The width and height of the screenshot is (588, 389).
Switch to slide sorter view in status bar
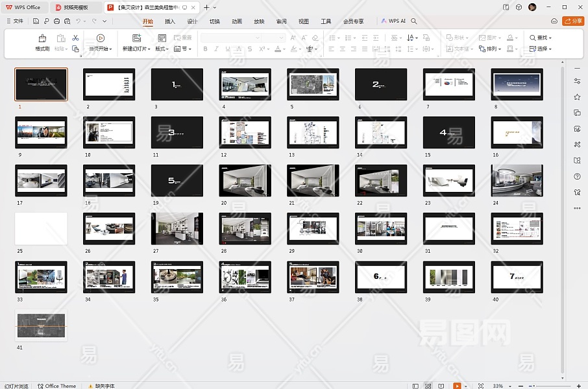click(428, 386)
